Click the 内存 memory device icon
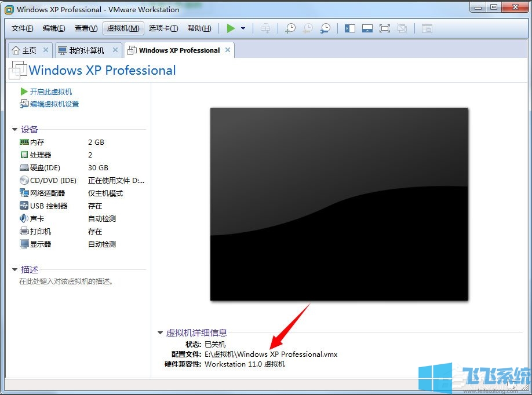Screen dimensions: 532x395 pyautogui.click(x=24, y=142)
